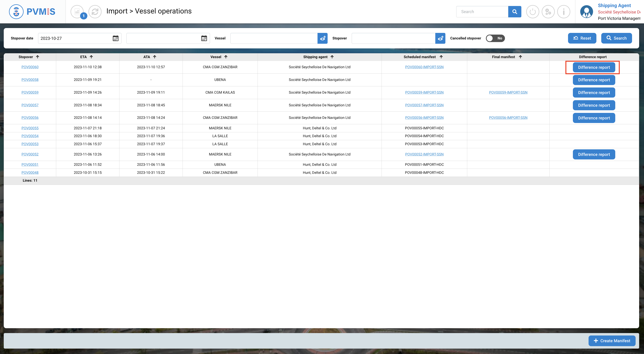Click the document notifications icon with badge
644x354 pixels.
click(x=77, y=12)
